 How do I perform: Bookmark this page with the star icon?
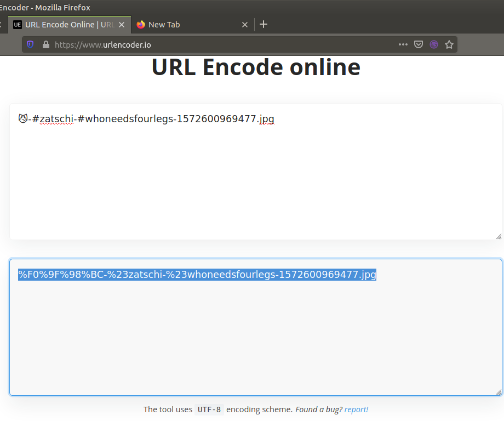[x=449, y=45]
